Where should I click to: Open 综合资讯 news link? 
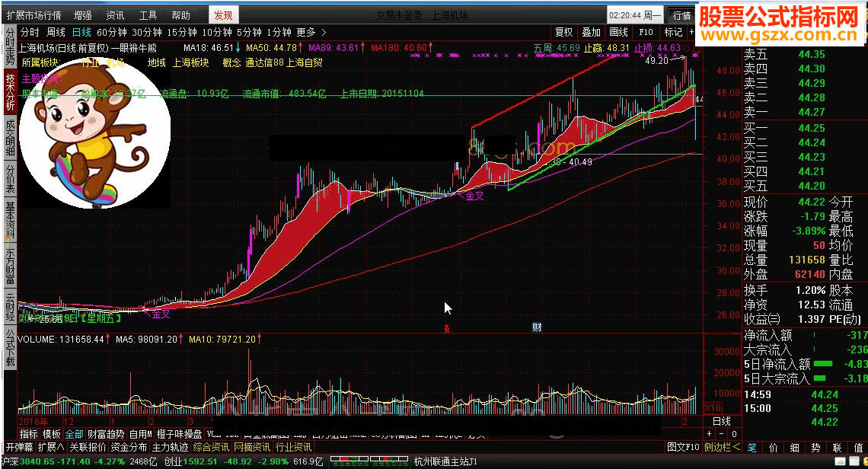click(211, 447)
